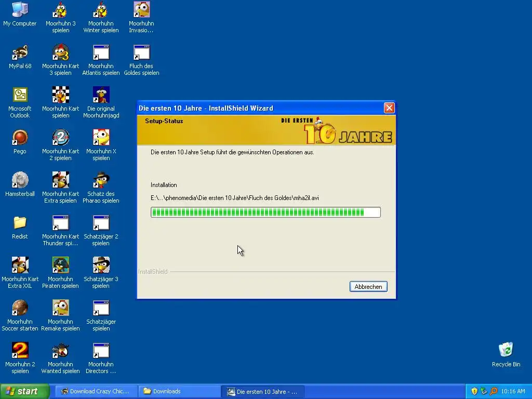
Task: Select the Moorhuhn Wanted spielen icon
Action: click(x=60, y=358)
